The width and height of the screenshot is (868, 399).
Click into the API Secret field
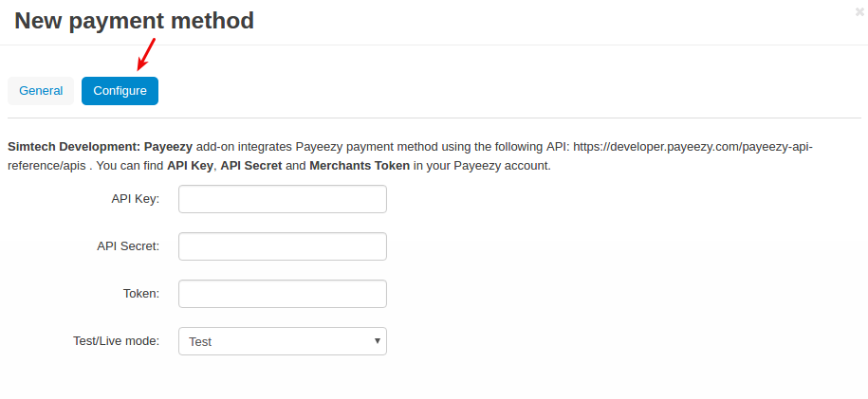(283, 246)
